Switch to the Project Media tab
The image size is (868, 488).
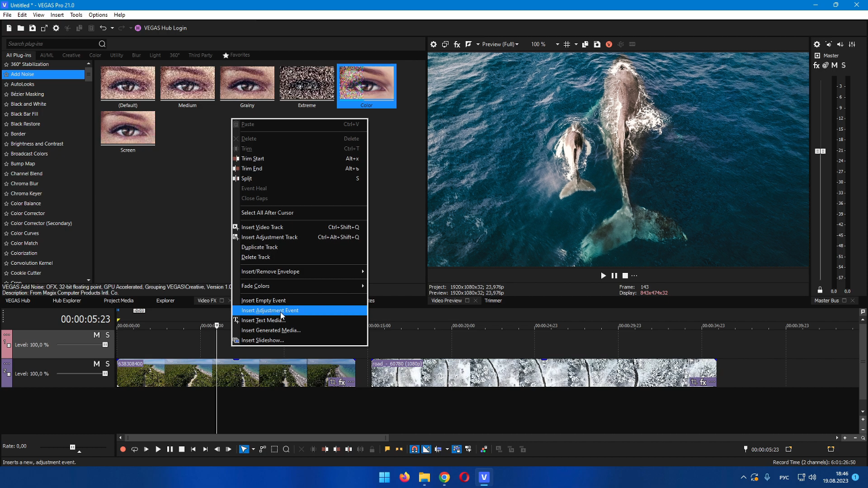tap(119, 301)
